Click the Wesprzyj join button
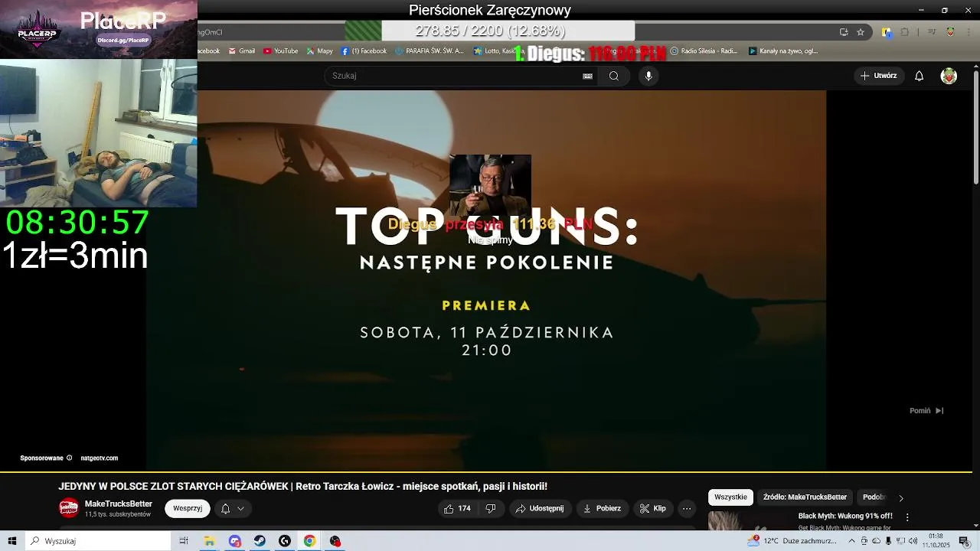980x551 pixels. (x=188, y=508)
